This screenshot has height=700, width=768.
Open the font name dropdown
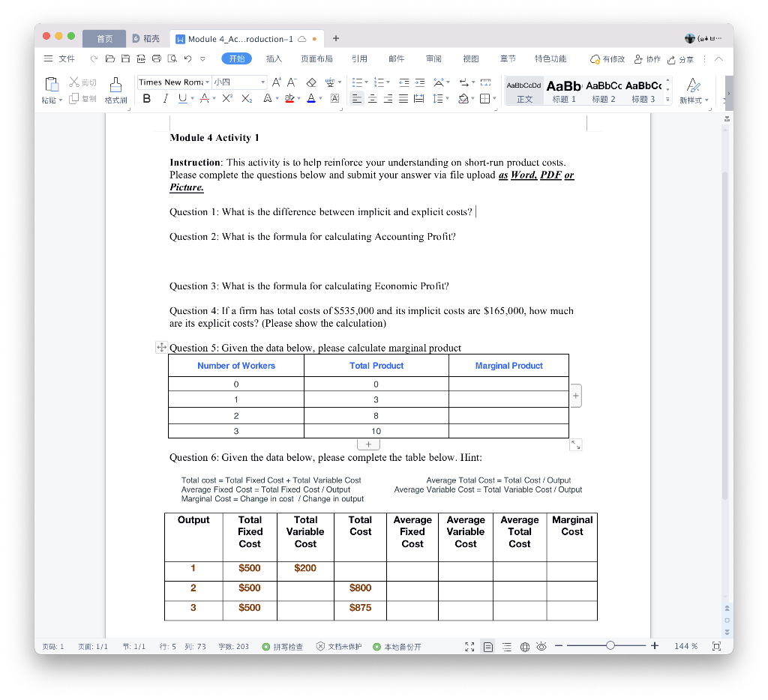coord(207,82)
